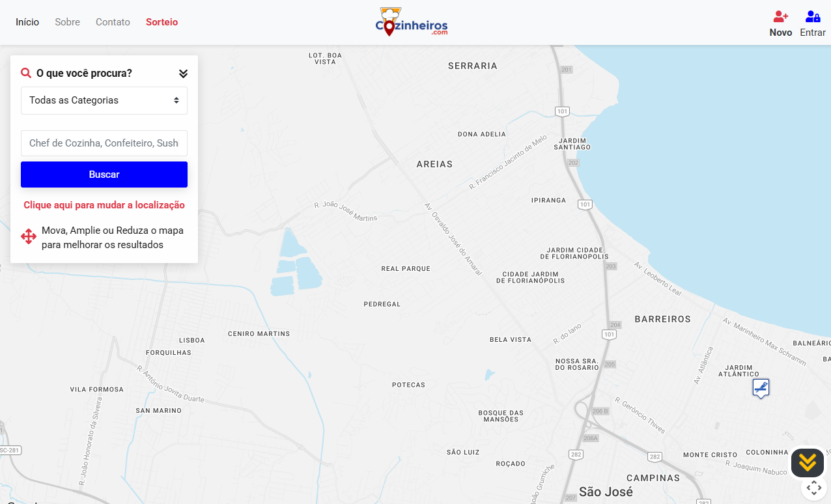Click the Novo label in header
Viewport: 831px width, 504px height.
click(x=781, y=33)
